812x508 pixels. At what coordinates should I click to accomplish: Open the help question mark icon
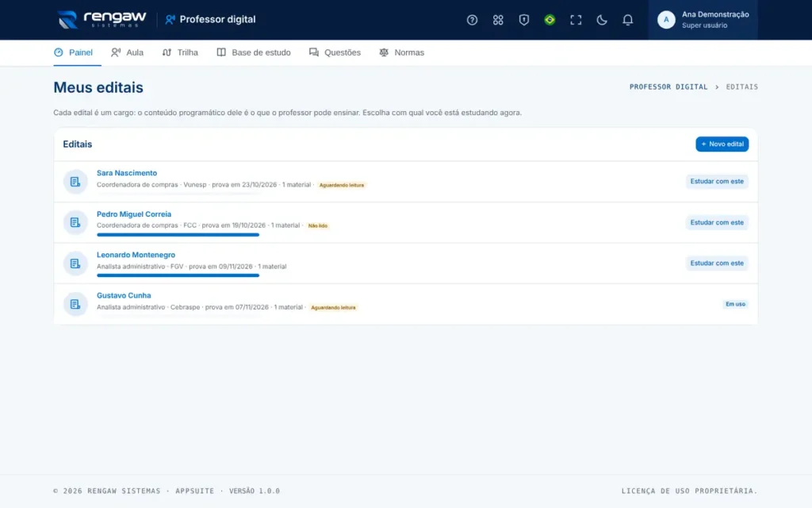pos(472,20)
